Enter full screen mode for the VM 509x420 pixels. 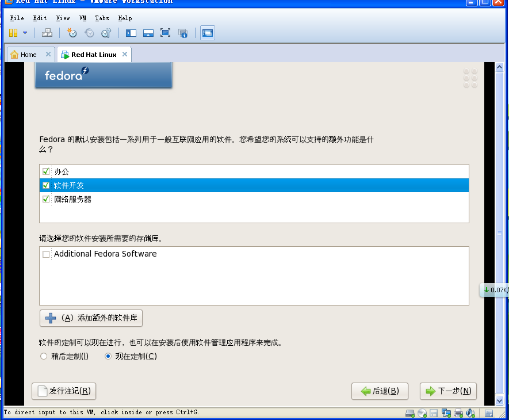(166, 33)
